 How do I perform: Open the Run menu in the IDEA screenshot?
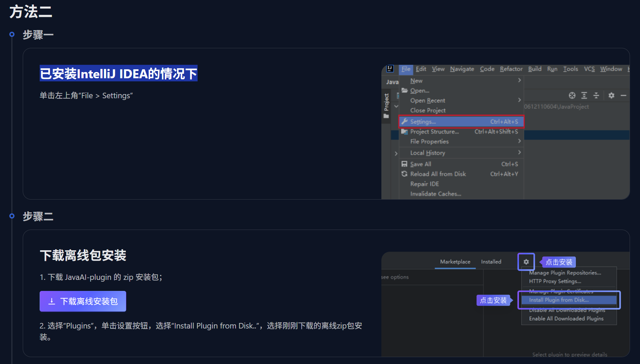coord(552,69)
